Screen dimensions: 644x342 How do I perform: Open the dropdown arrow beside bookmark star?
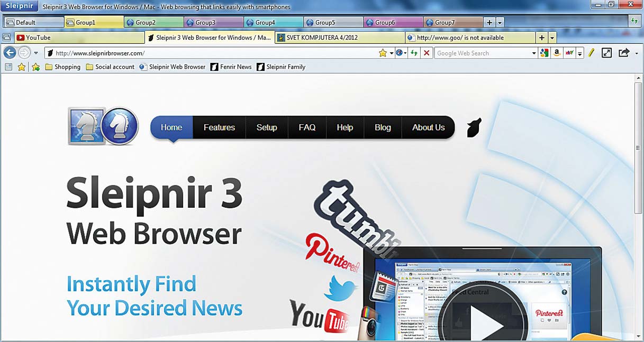pyautogui.click(x=392, y=53)
